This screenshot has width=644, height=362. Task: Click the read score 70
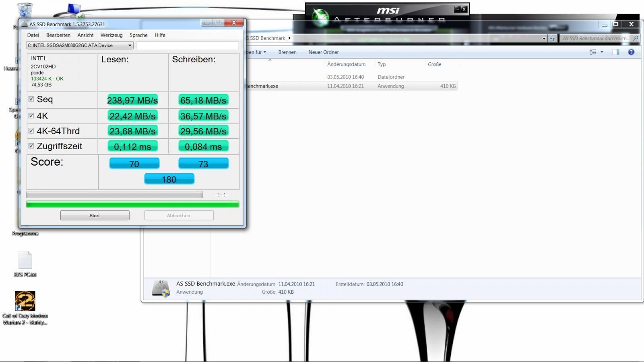134,163
